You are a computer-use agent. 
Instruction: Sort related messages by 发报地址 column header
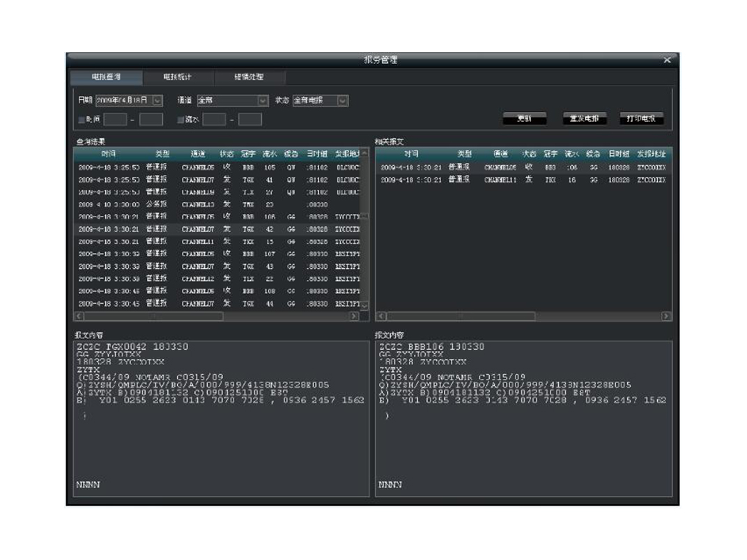652,154
